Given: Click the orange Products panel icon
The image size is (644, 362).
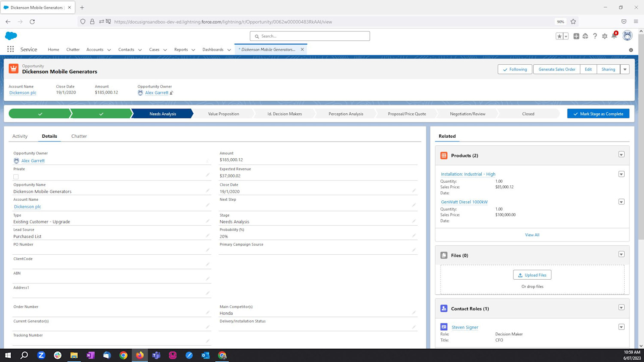Looking at the screenshot, I should click(444, 155).
